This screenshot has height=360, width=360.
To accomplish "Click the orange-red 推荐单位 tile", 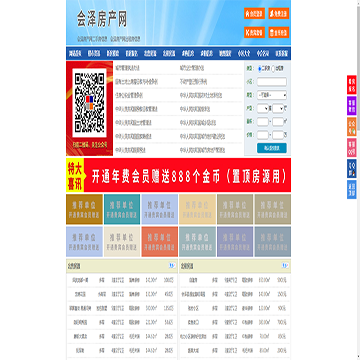I will pyautogui.click(x=160, y=242).
